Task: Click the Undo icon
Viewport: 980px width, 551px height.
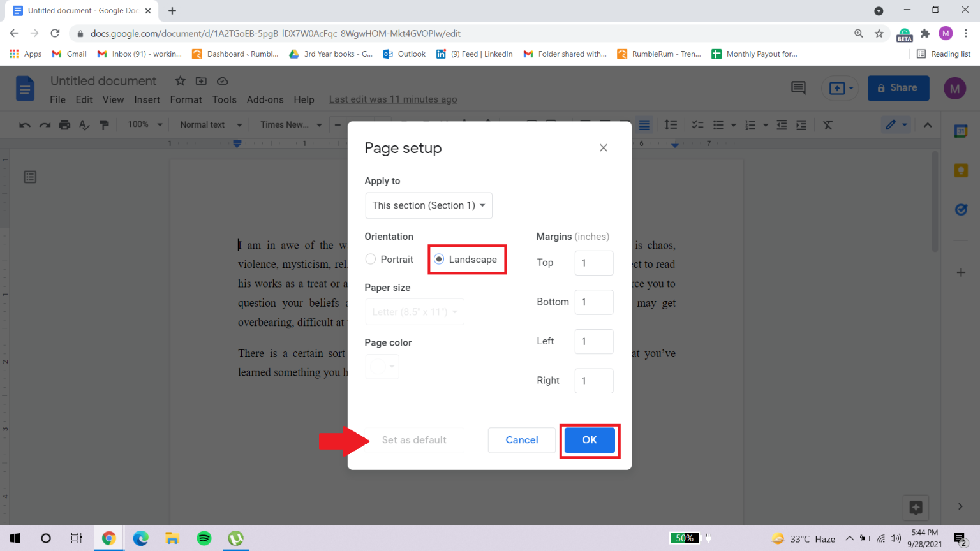Action: [24, 124]
